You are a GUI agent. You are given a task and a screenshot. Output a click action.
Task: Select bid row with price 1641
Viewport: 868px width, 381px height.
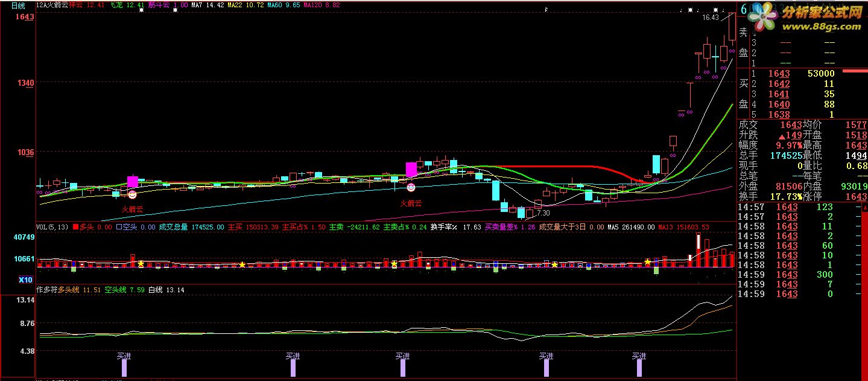coord(793,94)
